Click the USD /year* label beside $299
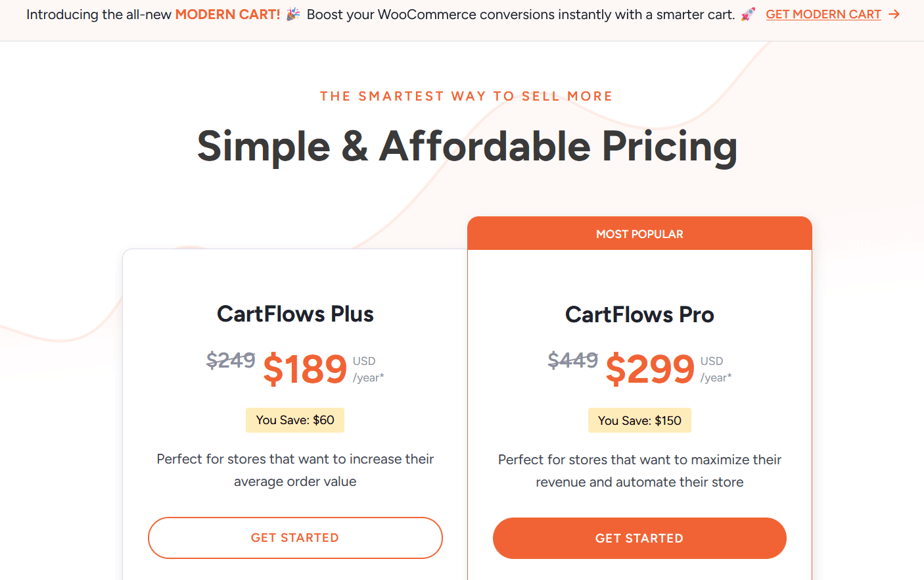The height and width of the screenshot is (580, 924). 716,370
